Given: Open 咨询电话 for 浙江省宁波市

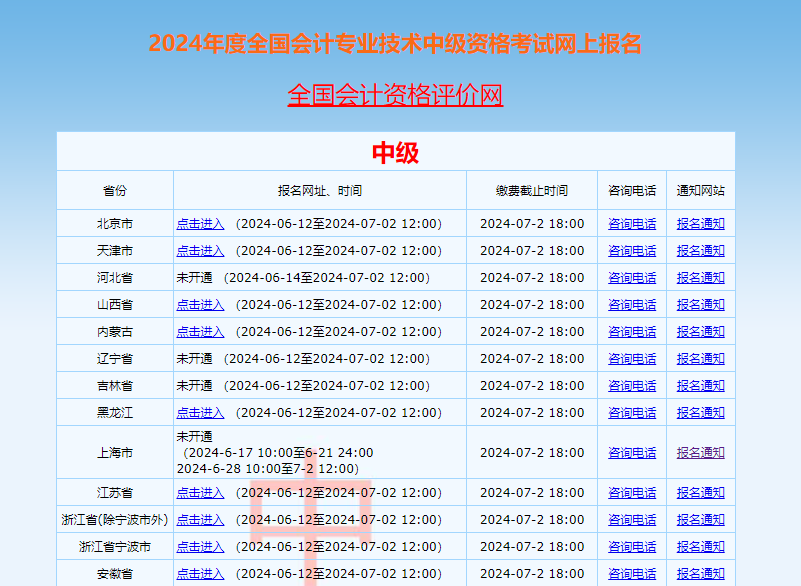Looking at the screenshot, I should click(x=632, y=546).
